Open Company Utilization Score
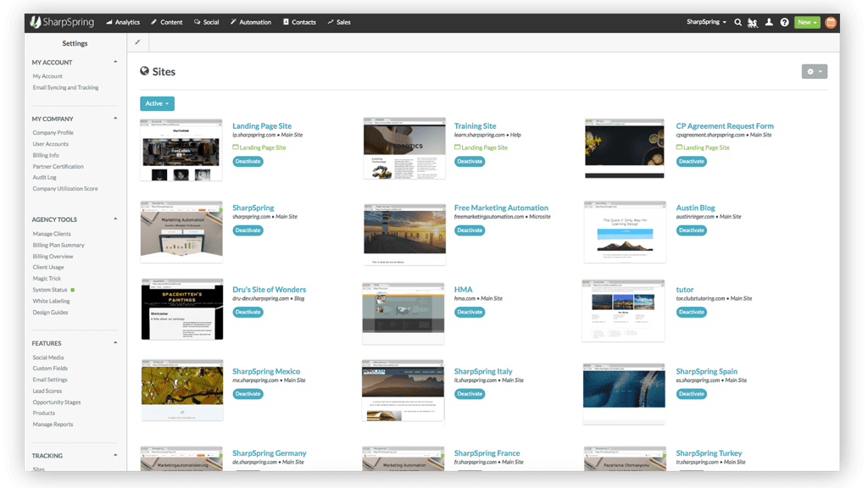Viewport: 868px width, 488px height. point(65,189)
